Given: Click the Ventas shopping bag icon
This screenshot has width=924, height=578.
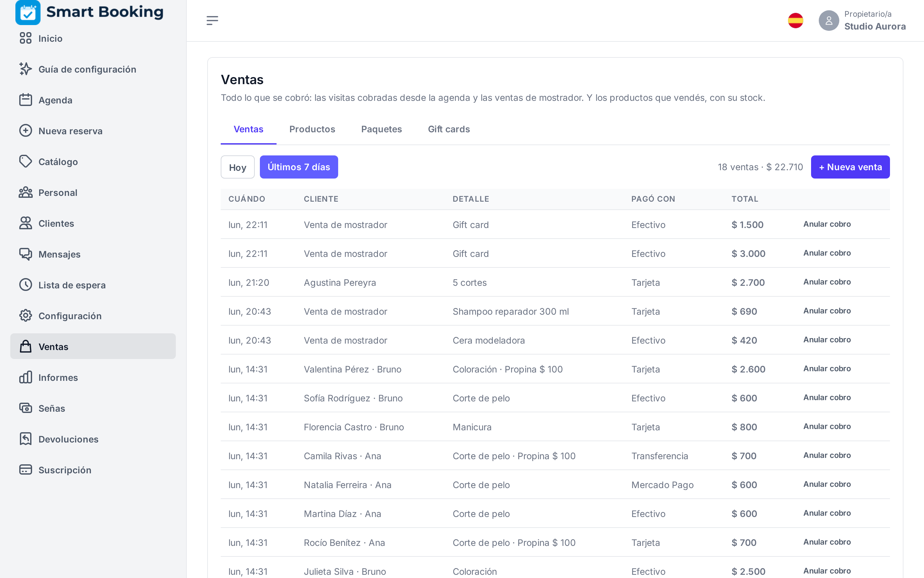Looking at the screenshot, I should click(26, 346).
